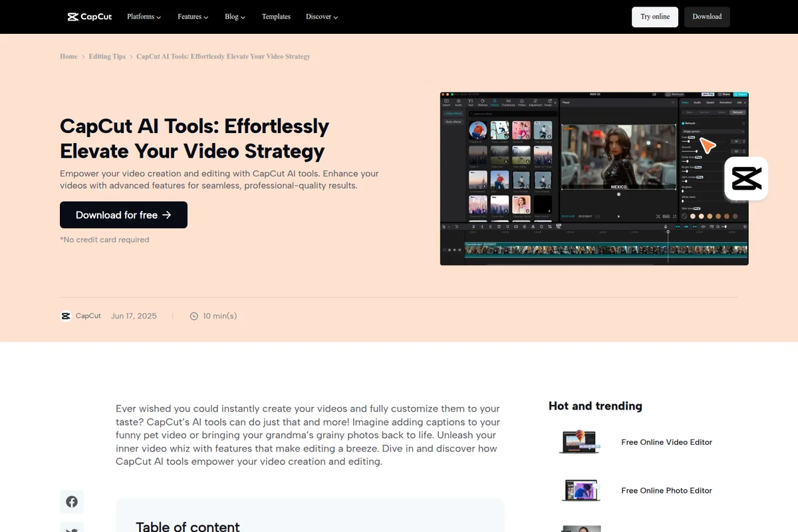Click the Download button in header
This screenshot has height=532, width=798.
click(707, 17)
